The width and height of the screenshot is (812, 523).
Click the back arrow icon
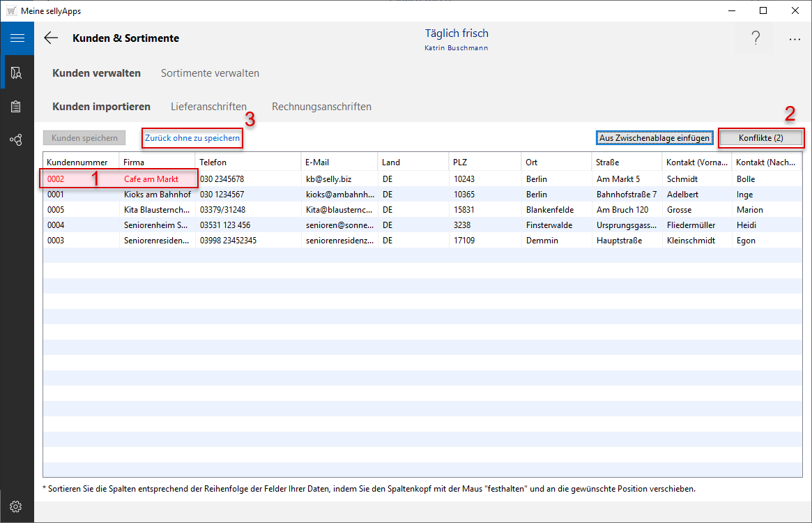(x=51, y=38)
